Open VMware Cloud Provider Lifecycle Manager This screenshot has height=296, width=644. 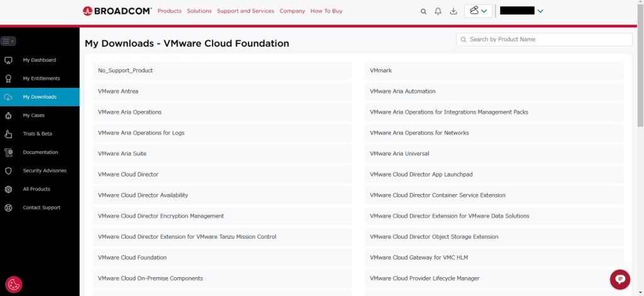point(494,278)
